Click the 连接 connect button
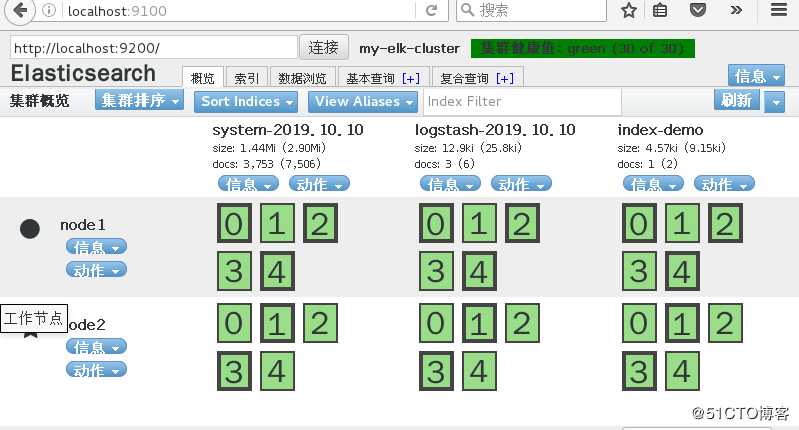The height and width of the screenshot is (430, 799). click(x=324, y=47)
